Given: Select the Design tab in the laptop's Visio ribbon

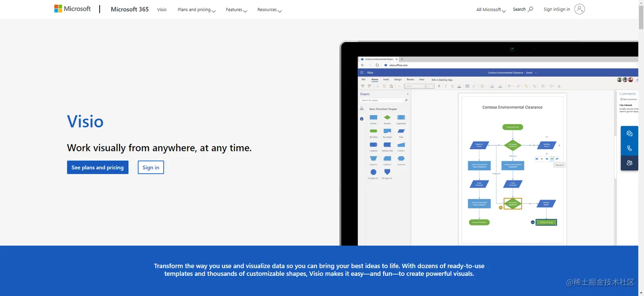Looking at the screenshot, I should [x=398, y=79].
